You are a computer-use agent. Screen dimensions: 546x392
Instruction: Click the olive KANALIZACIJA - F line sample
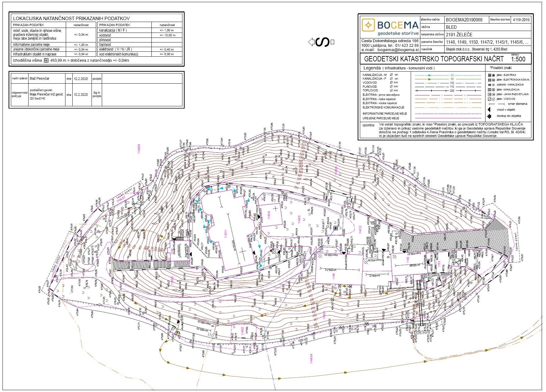click(448, 79)
